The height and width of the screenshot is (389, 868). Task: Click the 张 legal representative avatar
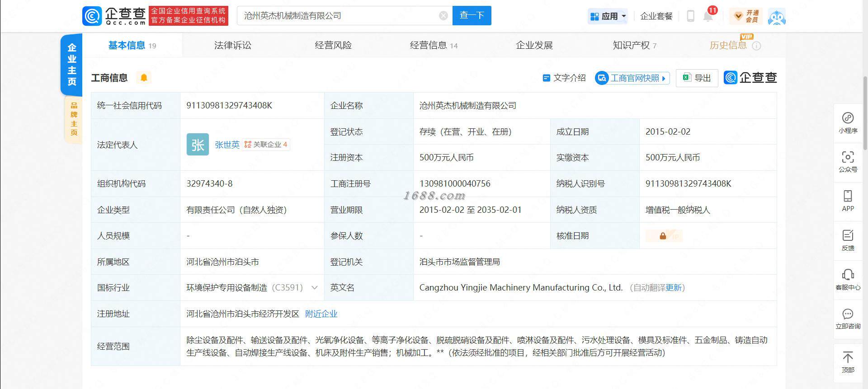tap(198, 144)
